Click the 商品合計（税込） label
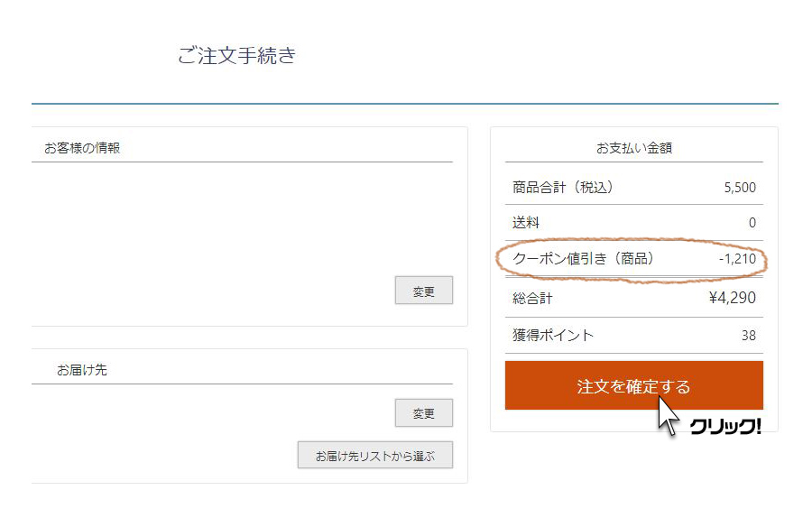Viewport: 812px width, 527px height. click(563, 187)
